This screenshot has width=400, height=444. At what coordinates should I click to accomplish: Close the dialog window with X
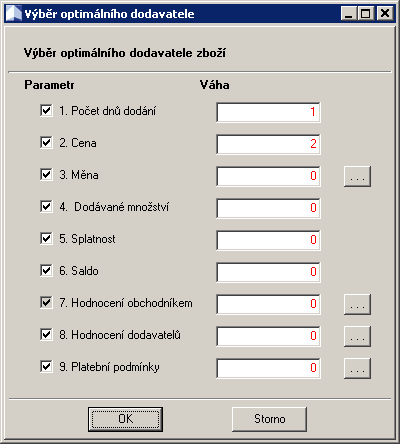pyautogui.click(x=385, y=14)
